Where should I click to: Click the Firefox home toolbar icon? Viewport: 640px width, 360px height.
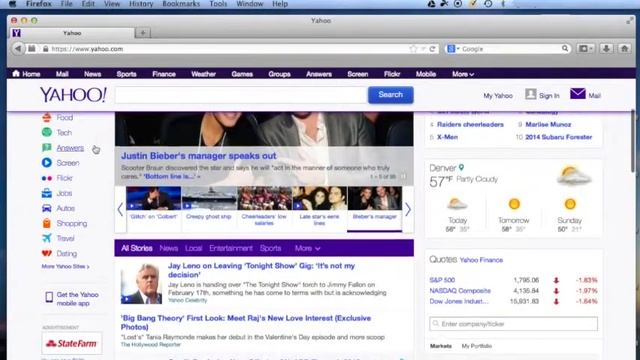(624, 49)
